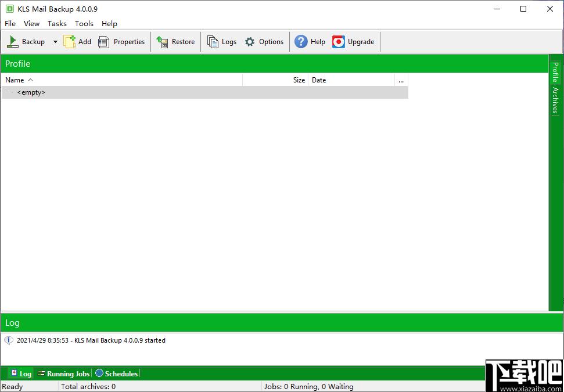Switch to the vertical Profile side tab
Image resolution: width=564 pixels, height=392 pixels.
pos(556,72)
